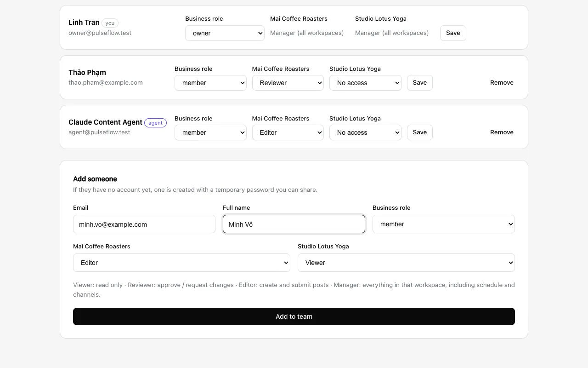Open Claude Content Agent's Studio Lotus Yoga dropdown
This screenshot has width=588, height=368.
(x=365, y=132)
